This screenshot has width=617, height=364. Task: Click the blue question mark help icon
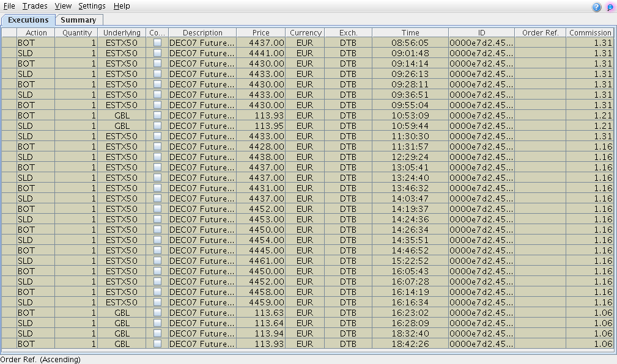(597, 7)
